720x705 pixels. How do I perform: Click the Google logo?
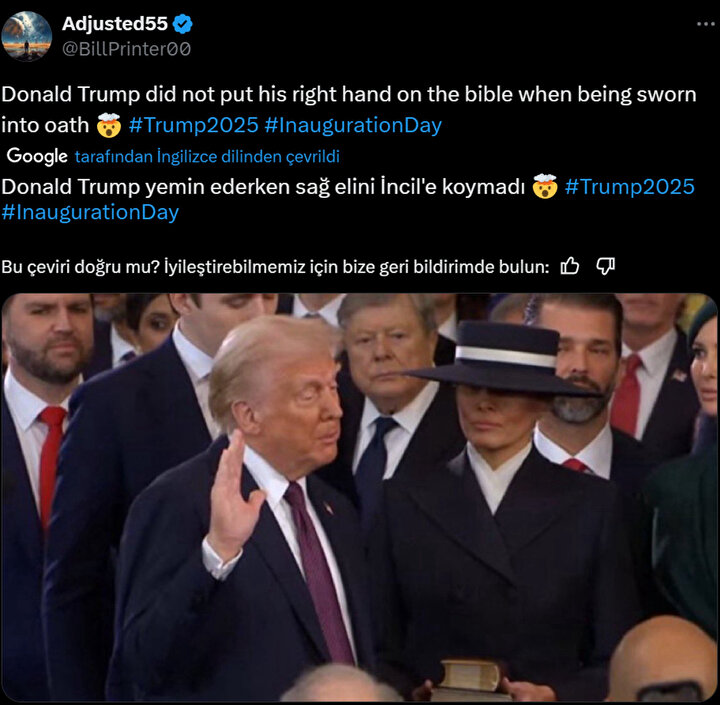tap(37, 156)
